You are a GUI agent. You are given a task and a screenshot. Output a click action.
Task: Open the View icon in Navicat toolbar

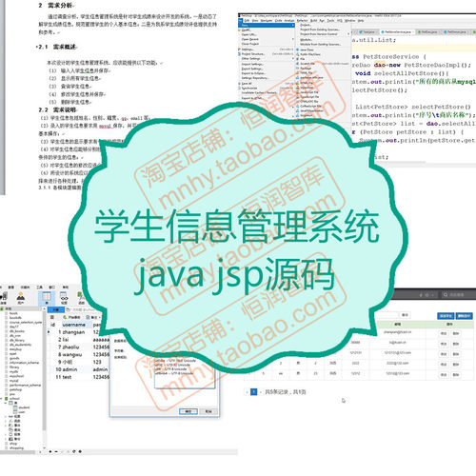pos(64,298)
